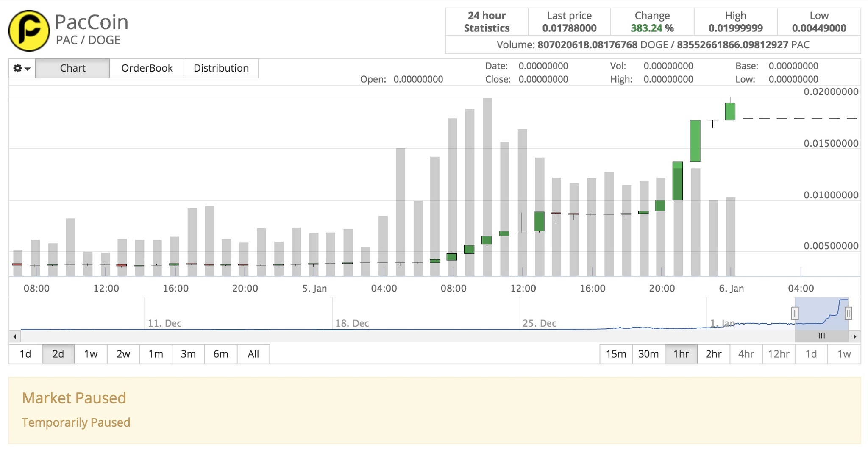
Task: Click the 0.01500000 price axis label
Action: [831, 144]
